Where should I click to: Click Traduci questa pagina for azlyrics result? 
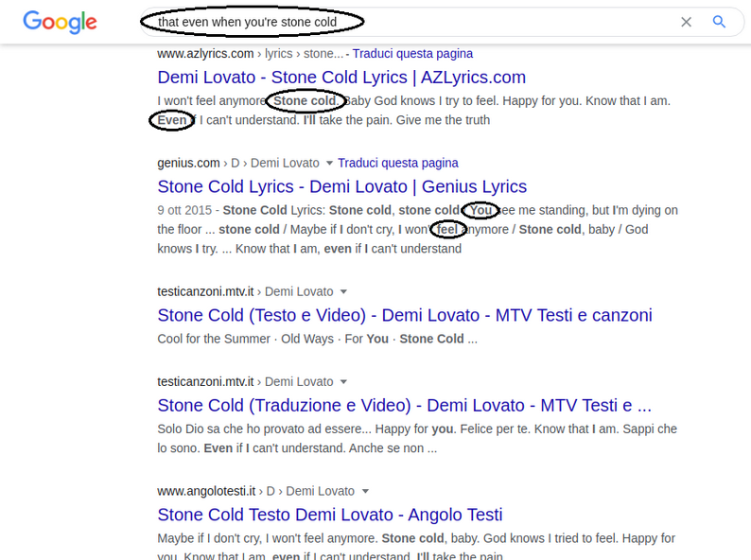412,53
